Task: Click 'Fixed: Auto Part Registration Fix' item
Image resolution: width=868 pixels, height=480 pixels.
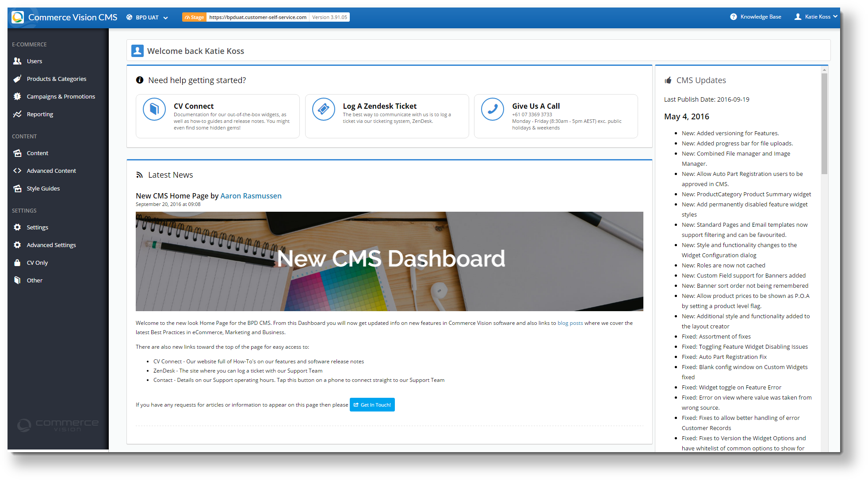Action: 724,357
